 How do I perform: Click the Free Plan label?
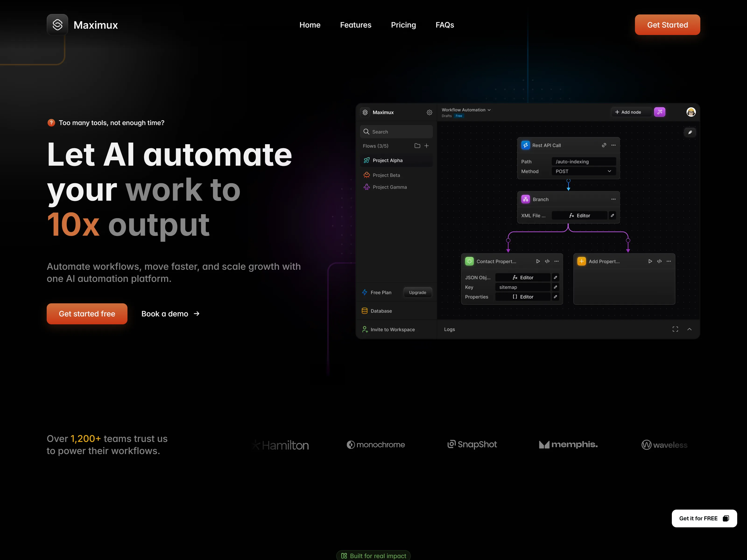coord(381,292)
